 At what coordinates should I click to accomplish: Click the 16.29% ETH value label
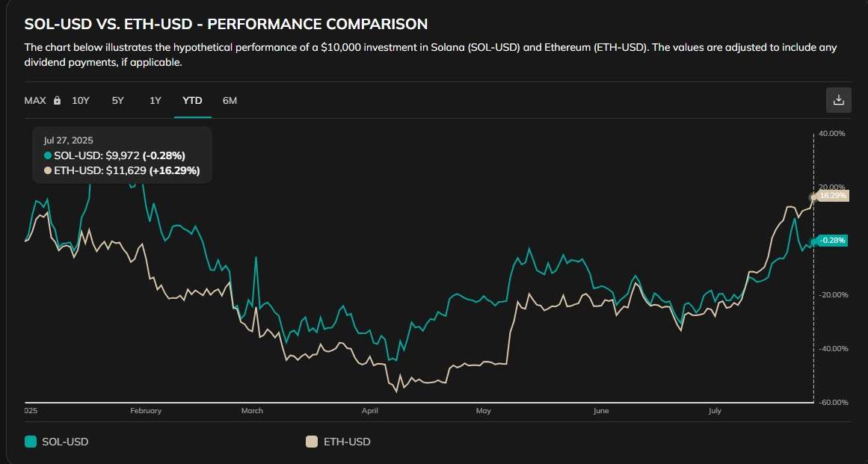click(832, 196)
